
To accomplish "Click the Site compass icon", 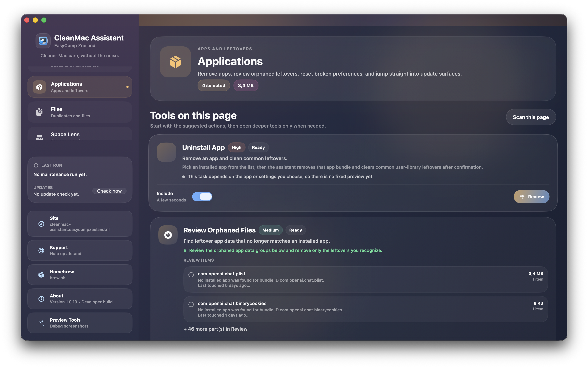I will [41, 224].
